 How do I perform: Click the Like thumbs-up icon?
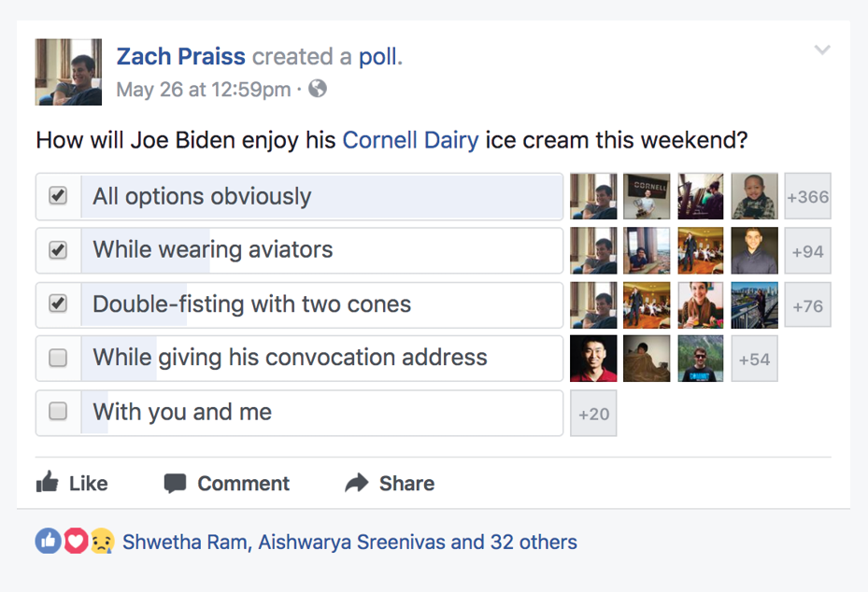47,483
